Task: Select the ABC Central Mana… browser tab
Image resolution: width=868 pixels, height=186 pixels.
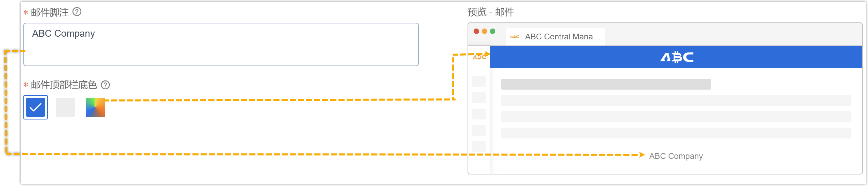Action: [x=562, y=37]
